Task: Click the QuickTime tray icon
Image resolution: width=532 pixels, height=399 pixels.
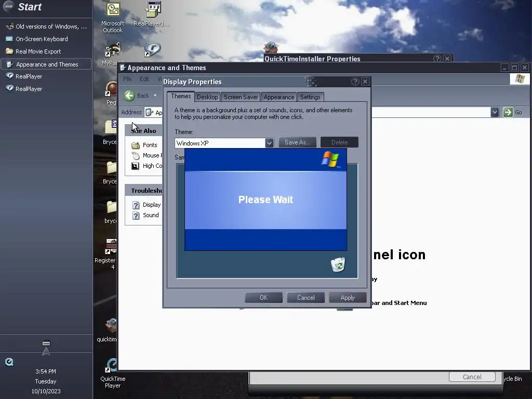Action: [9, 362]
